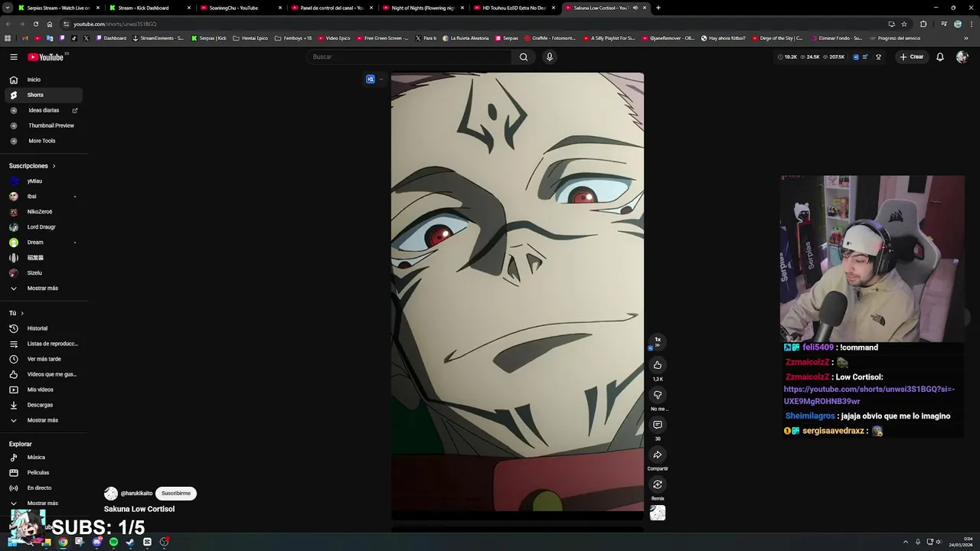Screen dimensions: 980x551
Task: Open Ver más tarde in the sidebar
Action: (x=44, y=359)
